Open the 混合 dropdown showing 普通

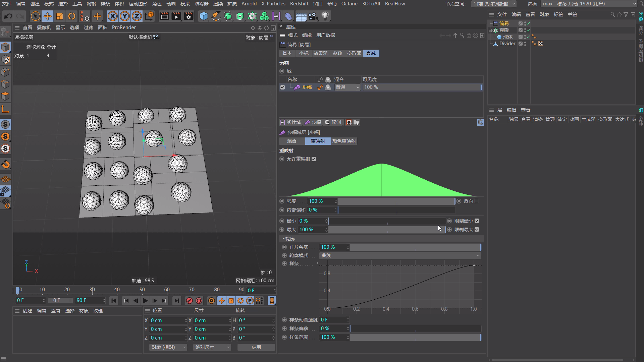[347, 87]
